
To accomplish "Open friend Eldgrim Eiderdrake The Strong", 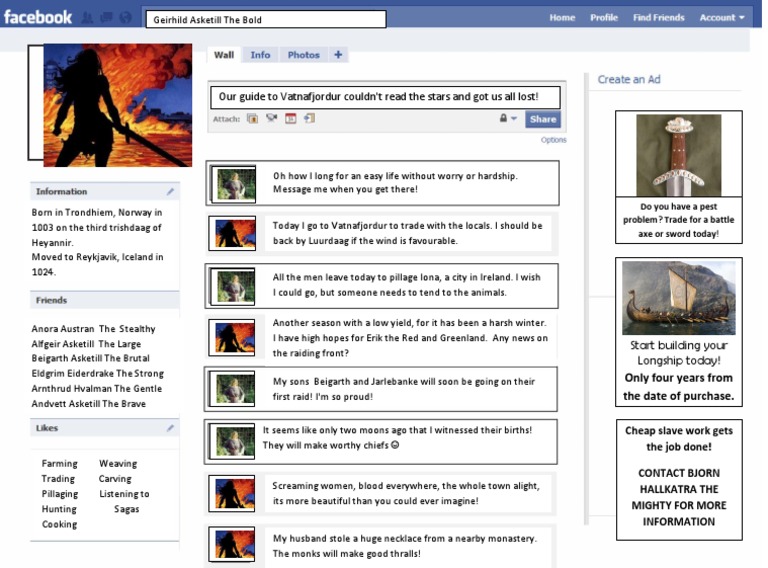I will pyautogui.click(x=97, y=373).
